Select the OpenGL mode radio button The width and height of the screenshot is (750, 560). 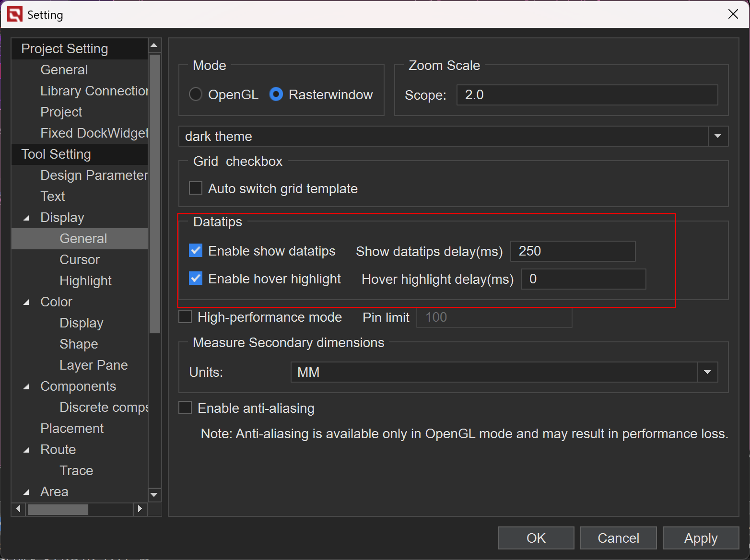(x=196, y=94)
